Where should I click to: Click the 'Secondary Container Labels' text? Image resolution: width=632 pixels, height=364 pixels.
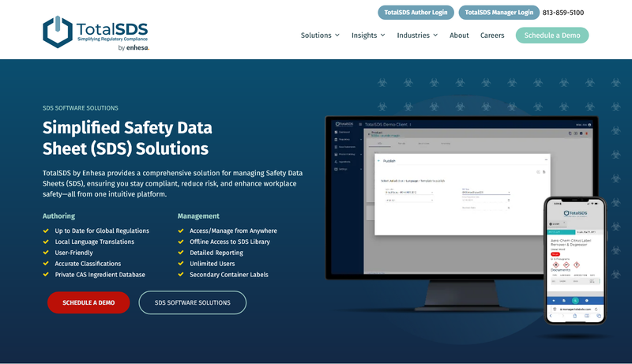pos(229,275)
